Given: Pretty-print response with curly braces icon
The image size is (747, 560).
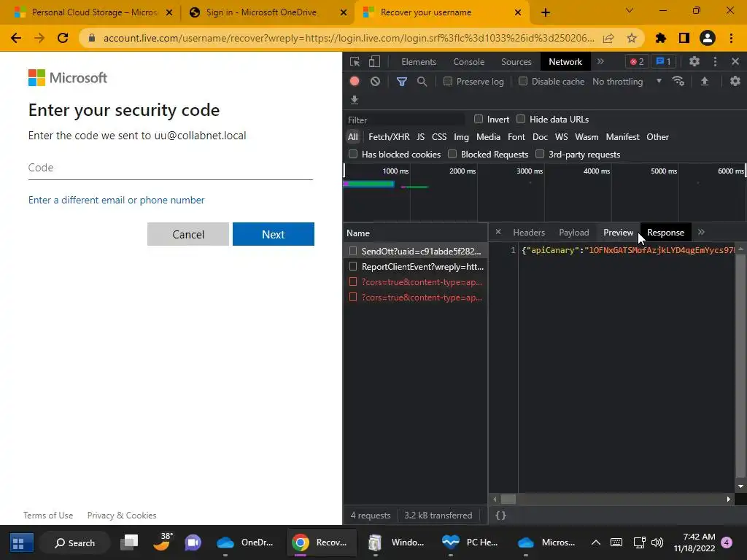Looking at the screenshot, I should (500, 516).
